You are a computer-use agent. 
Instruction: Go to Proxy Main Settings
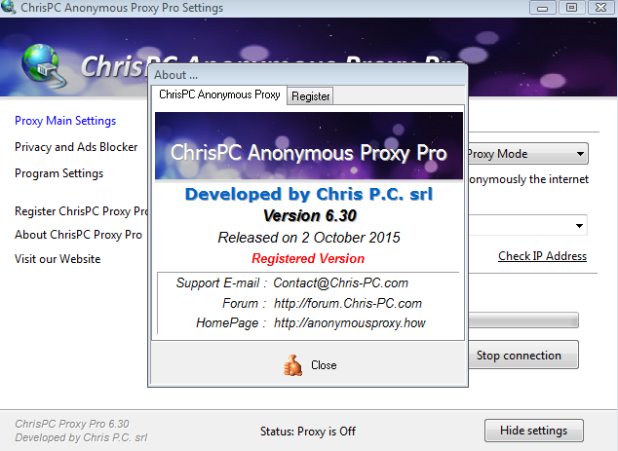pyautogui.click(x=65, y=121)
